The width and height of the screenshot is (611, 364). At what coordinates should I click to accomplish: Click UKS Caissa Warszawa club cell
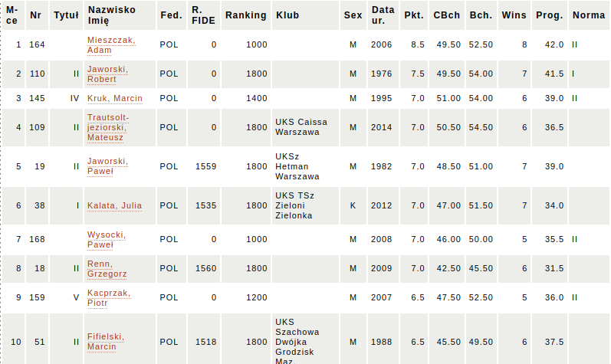coord(301,127)
